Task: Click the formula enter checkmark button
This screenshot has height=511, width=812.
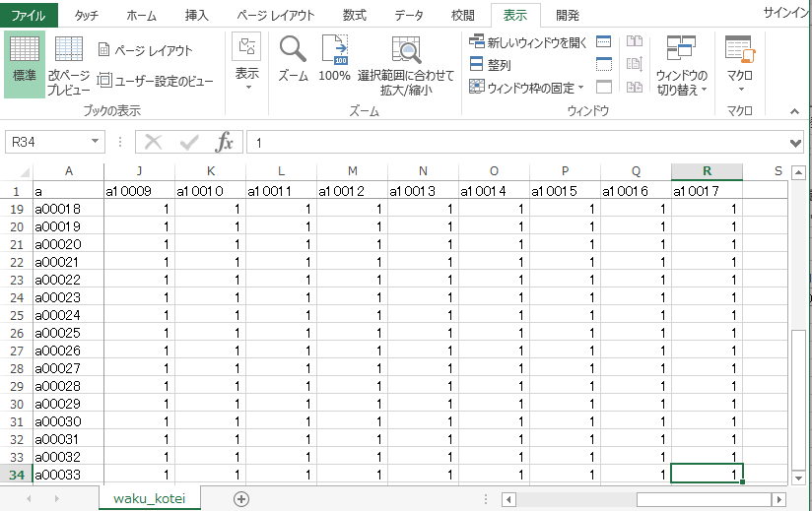Action: point(189,142)
